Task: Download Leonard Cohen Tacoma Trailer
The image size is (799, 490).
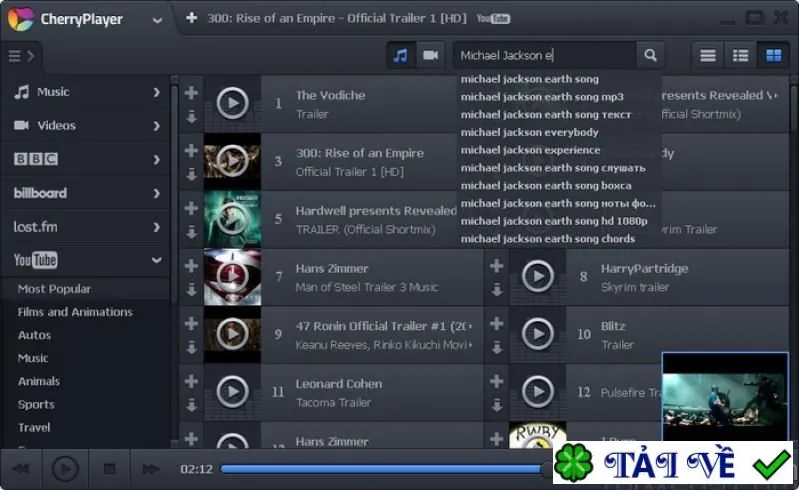Action: [191, 405]
